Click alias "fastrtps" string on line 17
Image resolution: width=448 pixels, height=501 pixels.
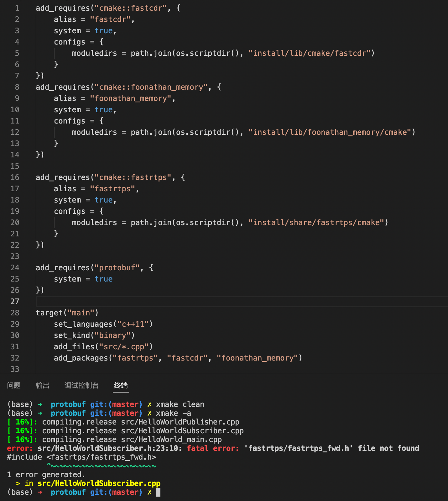coord(112,189)
